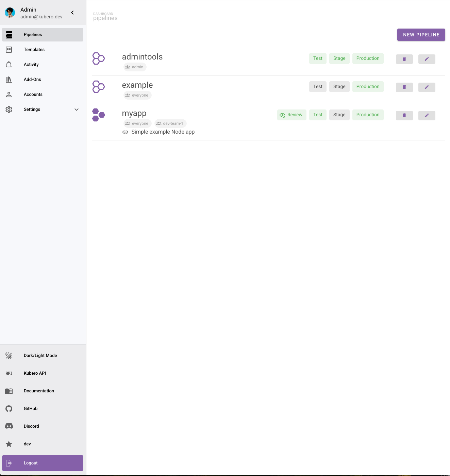
Task: Edit the myapp pipeline with pencil icon
Action: point(427,116)
